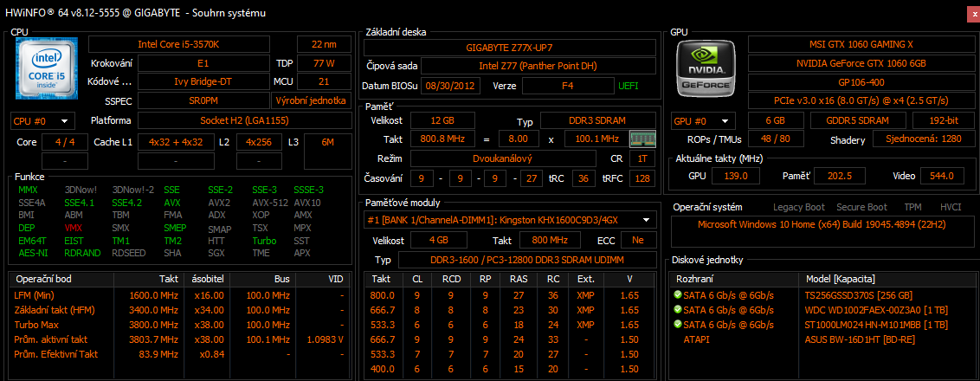Expand the memory module Kingston KHX1600C9D3/4GX dropdown

click(x=509, y=220)
